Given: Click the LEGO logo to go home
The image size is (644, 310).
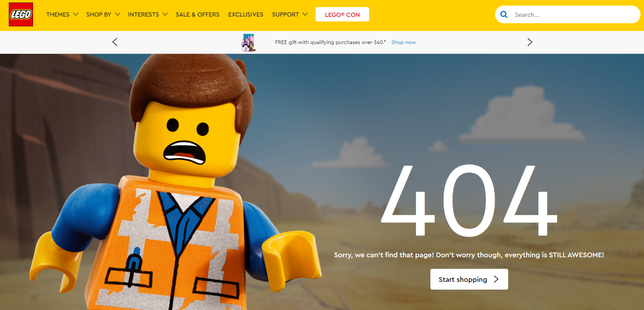Looking at the screenshot, I should [21, 14].
